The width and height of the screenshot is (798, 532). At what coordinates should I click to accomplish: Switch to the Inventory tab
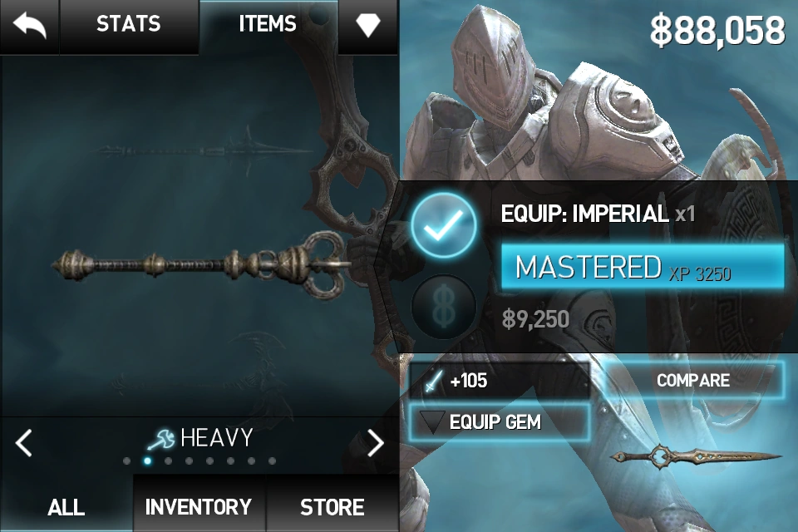(199, 507)
